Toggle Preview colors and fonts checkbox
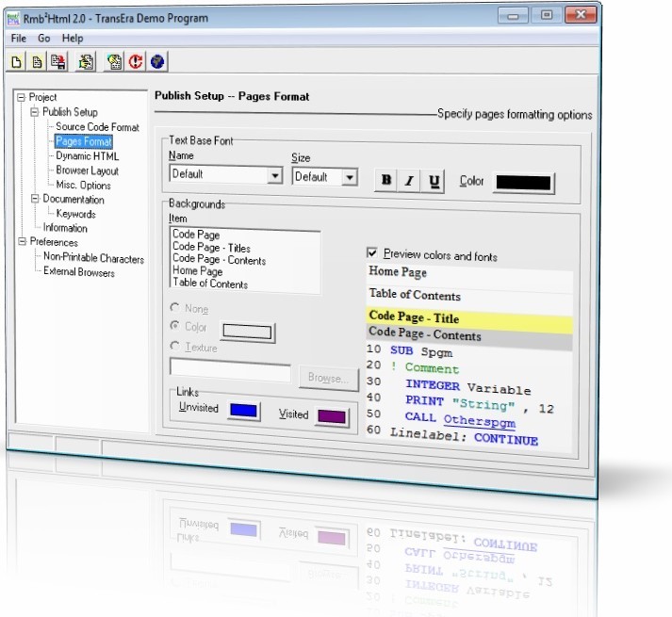Viewport: 672px width, 617px height. [x=372, y=252]
